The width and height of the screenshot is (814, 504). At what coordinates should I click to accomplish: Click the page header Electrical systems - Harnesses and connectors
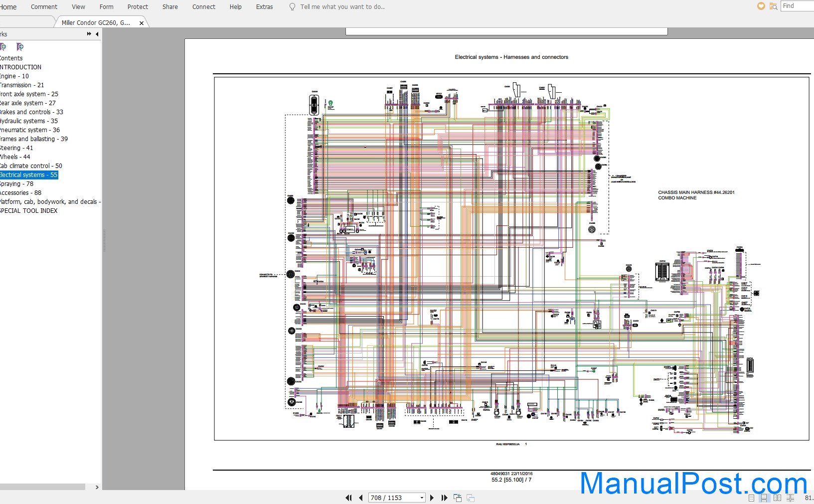pos(511,57)
